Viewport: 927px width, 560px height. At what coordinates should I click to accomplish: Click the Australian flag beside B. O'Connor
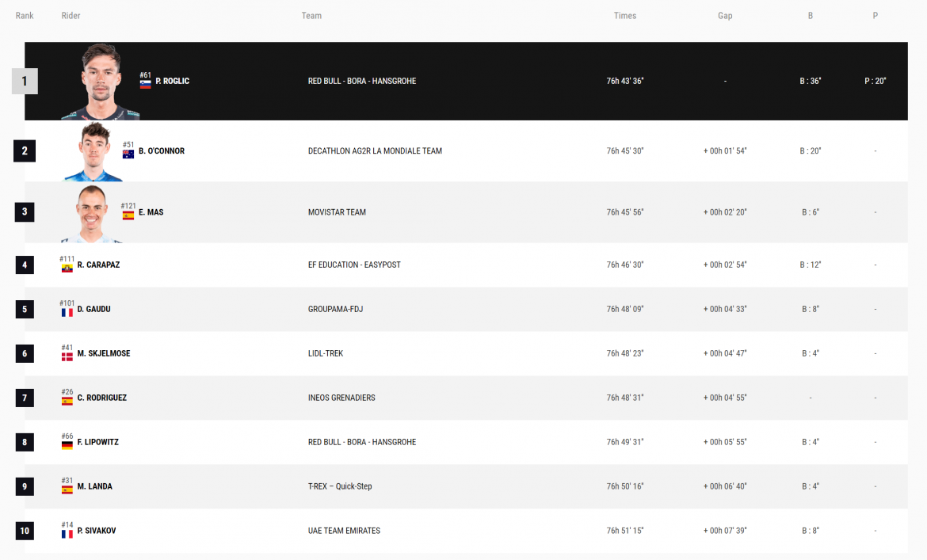[128, 154]
